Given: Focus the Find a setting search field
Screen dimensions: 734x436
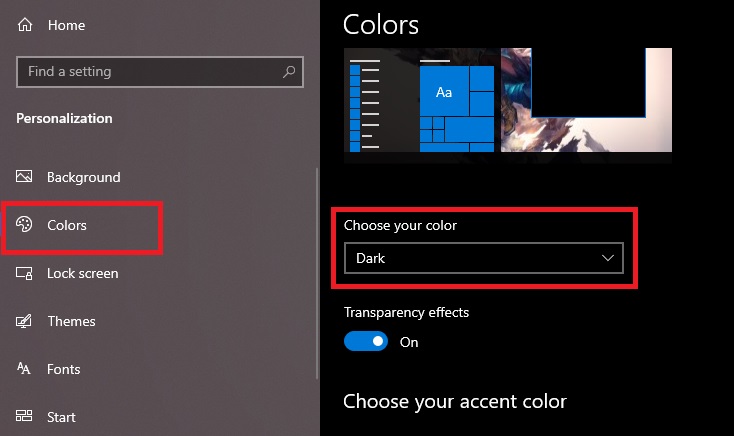Looking at the screenshot, I should click(150, 72).
